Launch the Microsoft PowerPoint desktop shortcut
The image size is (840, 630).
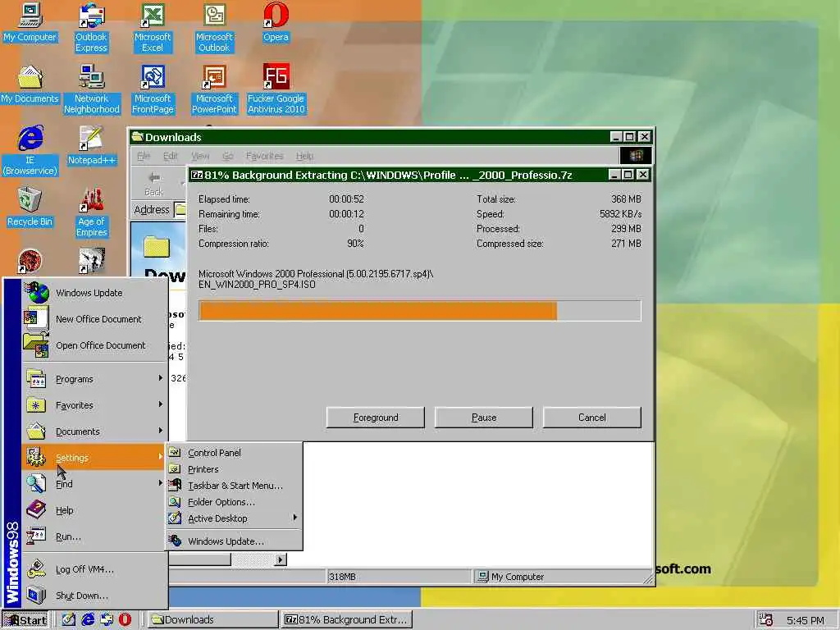214,89
